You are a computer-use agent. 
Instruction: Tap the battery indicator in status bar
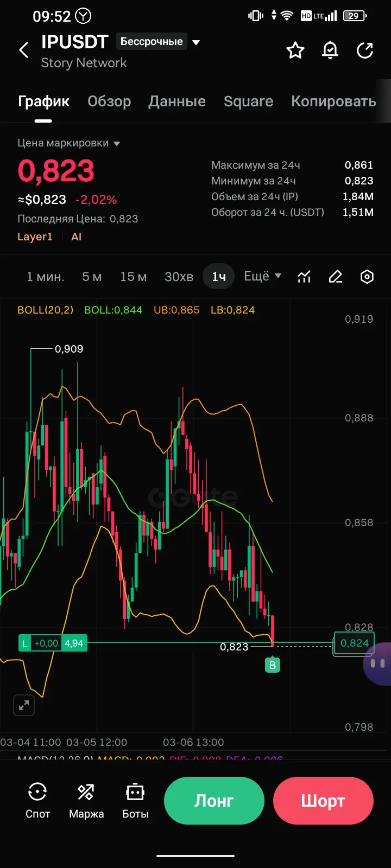(x=355, y=16)
